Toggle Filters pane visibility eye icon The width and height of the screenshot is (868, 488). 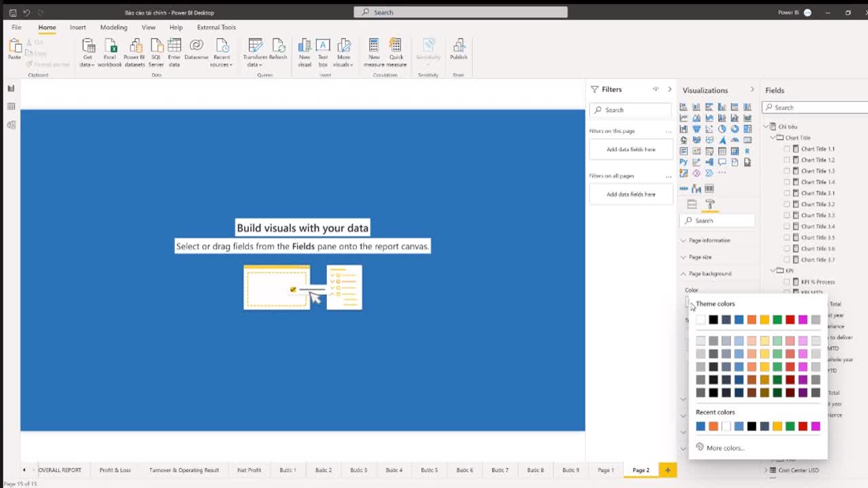655,89
